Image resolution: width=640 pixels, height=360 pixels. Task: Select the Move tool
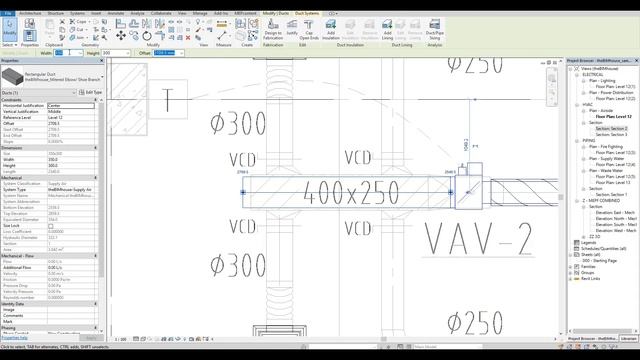[120, 36]
